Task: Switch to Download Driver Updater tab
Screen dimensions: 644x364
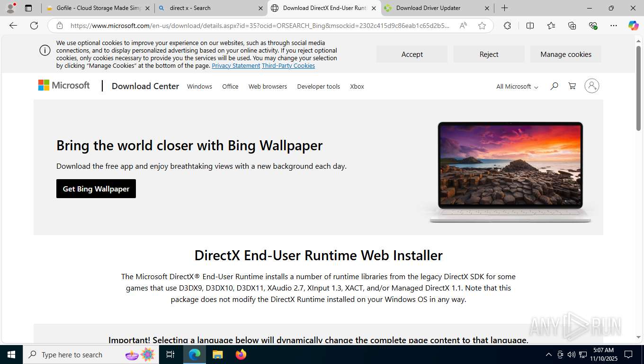Action: tap(437, 8)
